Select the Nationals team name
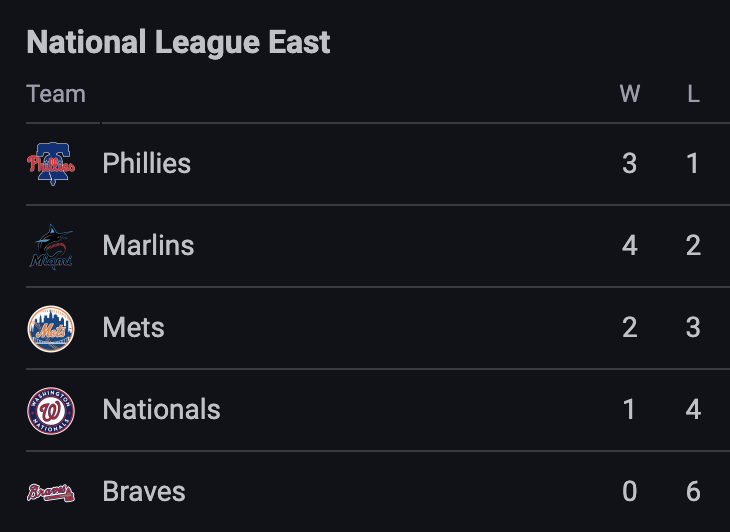Viewport: 730px width, 532px height. pos(161,410)
